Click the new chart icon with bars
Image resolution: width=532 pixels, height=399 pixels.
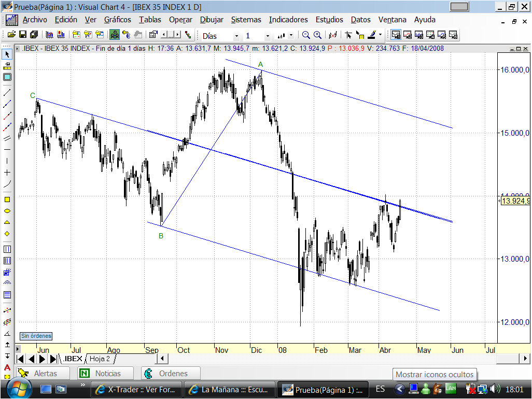coord(50,34)
